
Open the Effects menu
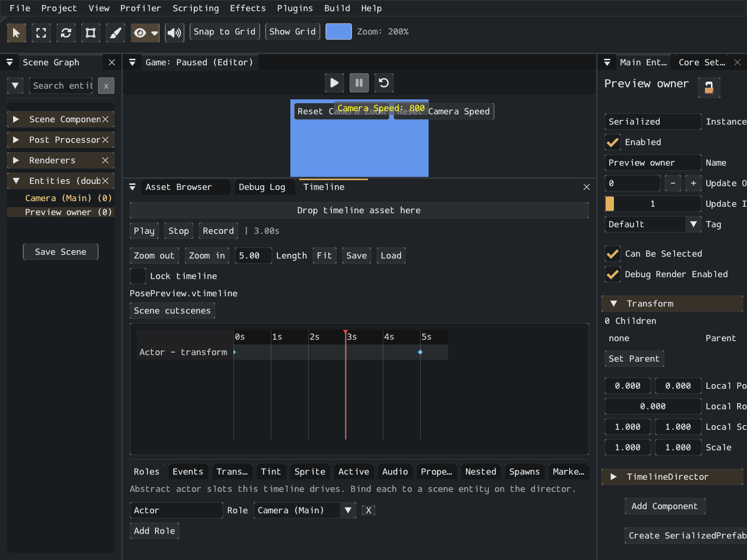click(x=247, y=8)
